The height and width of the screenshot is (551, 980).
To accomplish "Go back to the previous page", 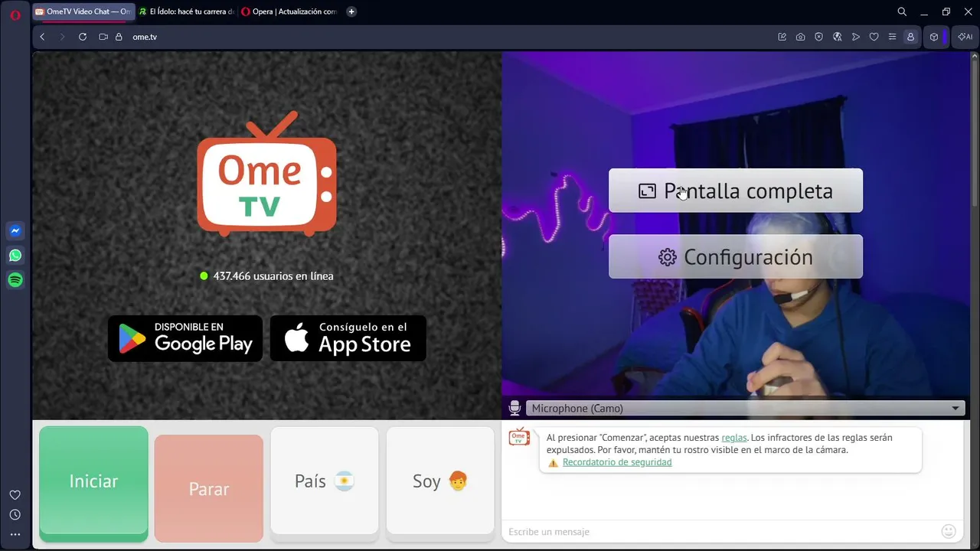I will 43,37.
